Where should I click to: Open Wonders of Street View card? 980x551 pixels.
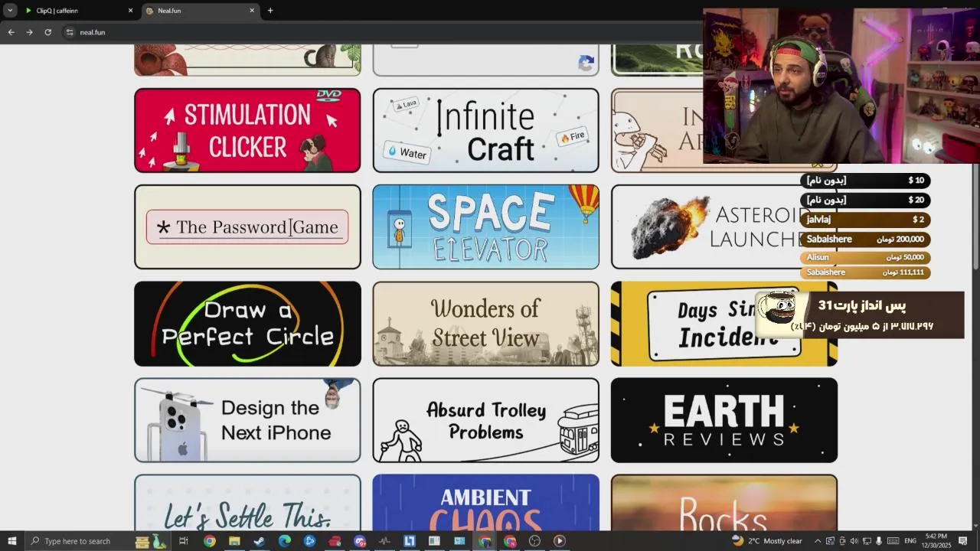(485, 324)
